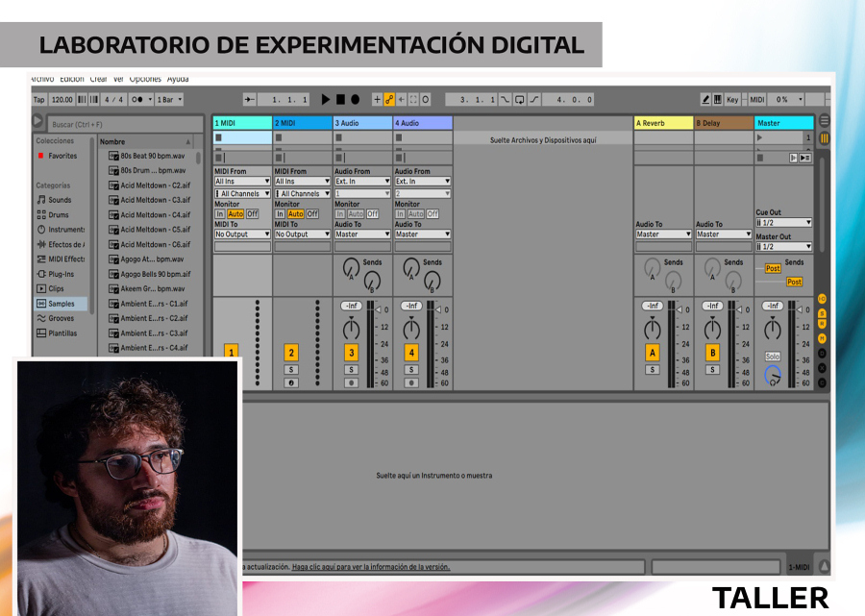Screen dimensions: 865x616
Task: Open the Ayuda menu
Action: [x=178, y=80]
